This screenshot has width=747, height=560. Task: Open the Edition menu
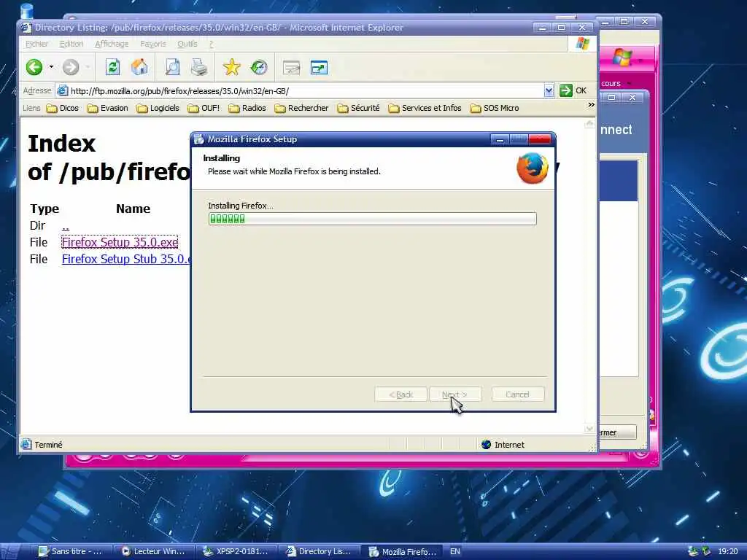tap(71, 44)
